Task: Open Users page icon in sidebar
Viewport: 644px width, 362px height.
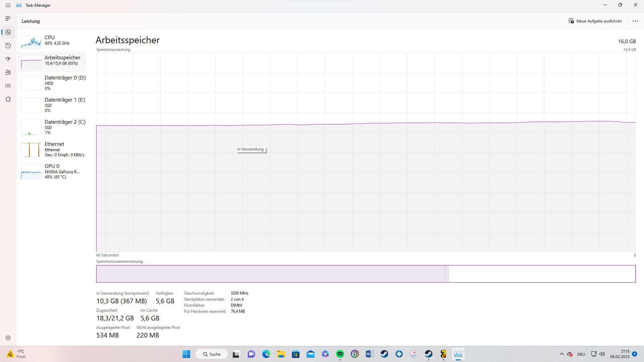Action: 8,72
